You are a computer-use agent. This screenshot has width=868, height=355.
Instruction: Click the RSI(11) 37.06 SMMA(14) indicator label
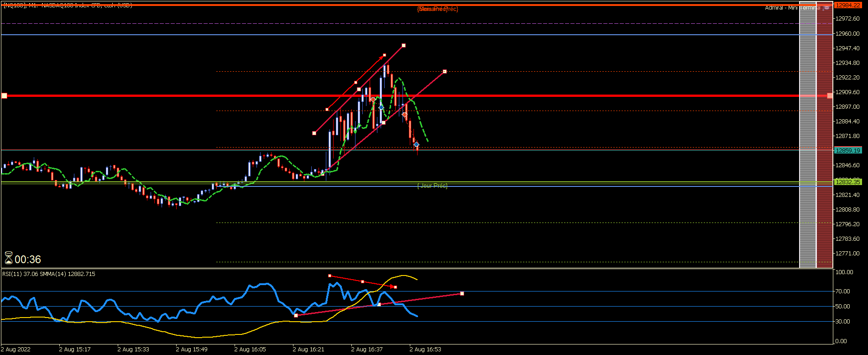(49, 274)
